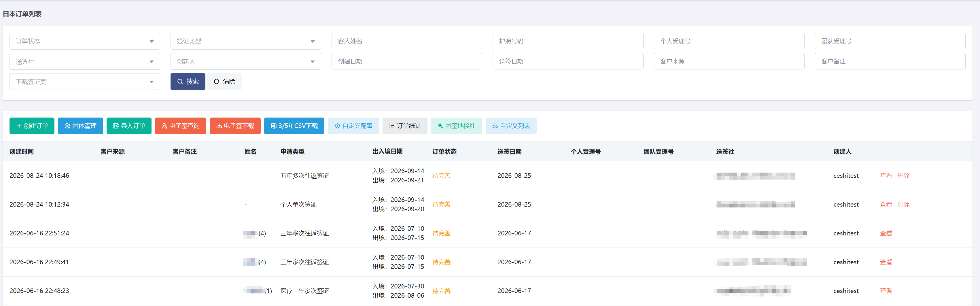
Task: Open the 送签社 dropdown
Action: click(85, 61)
